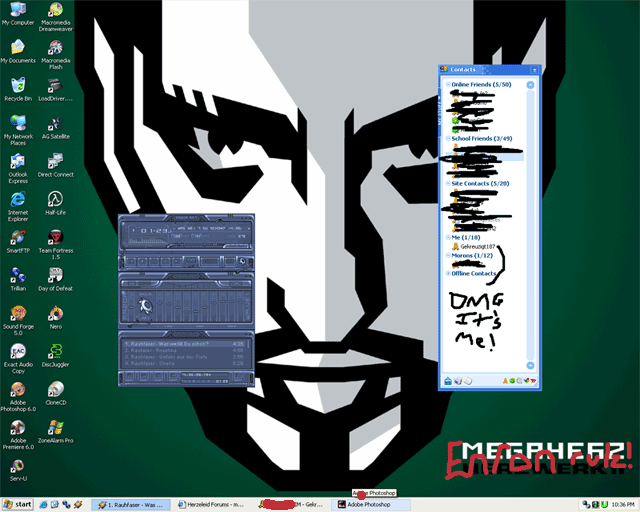The width and height of the screenshot is (640, 512).
Task: Open the My Documents folder icon
Action: 18,51
